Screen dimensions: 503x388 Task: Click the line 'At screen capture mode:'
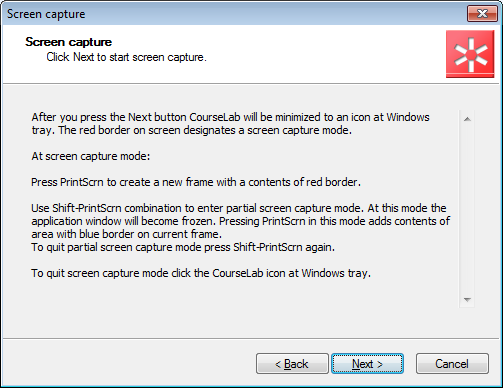(91, 156)
